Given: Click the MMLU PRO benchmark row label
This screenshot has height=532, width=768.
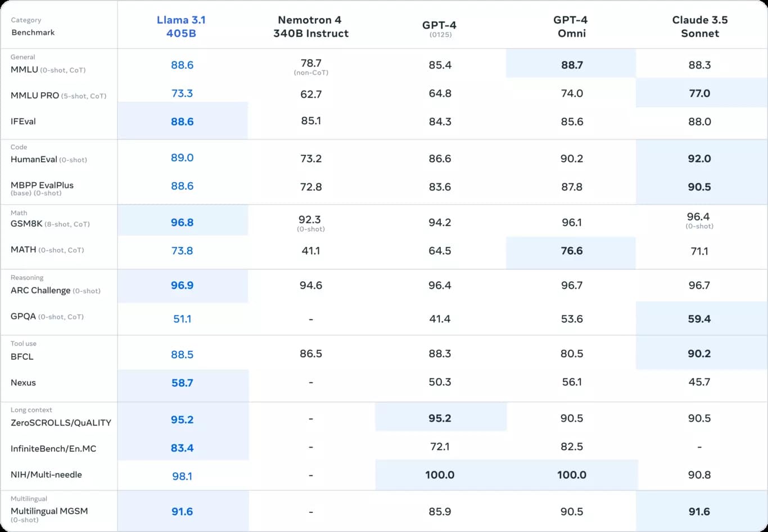Looking at the screenshot, I should click(35, 96).
